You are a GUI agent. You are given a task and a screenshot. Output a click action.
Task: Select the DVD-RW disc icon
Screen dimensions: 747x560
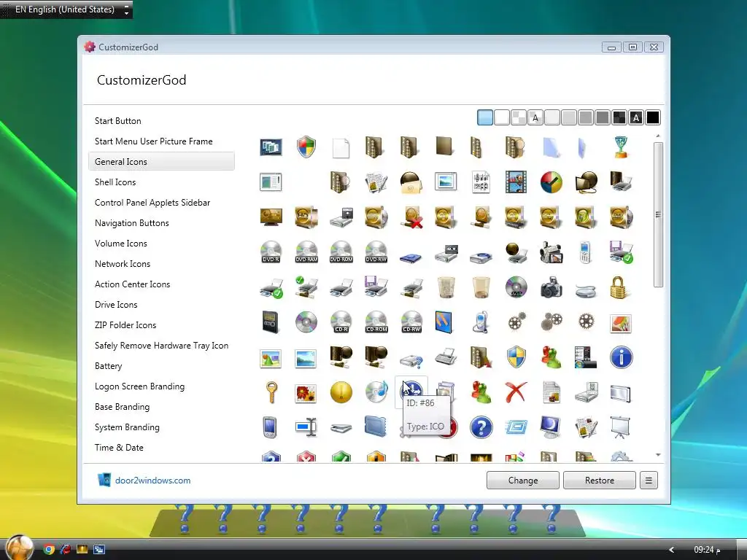click(376, 252)
